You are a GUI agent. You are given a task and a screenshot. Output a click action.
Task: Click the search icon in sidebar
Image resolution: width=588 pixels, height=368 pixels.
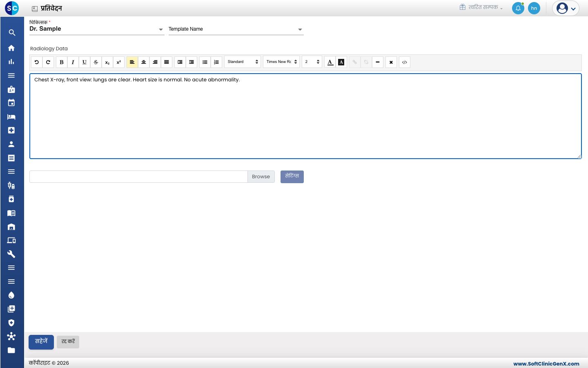pyautogui.click(x=12, y=33)
